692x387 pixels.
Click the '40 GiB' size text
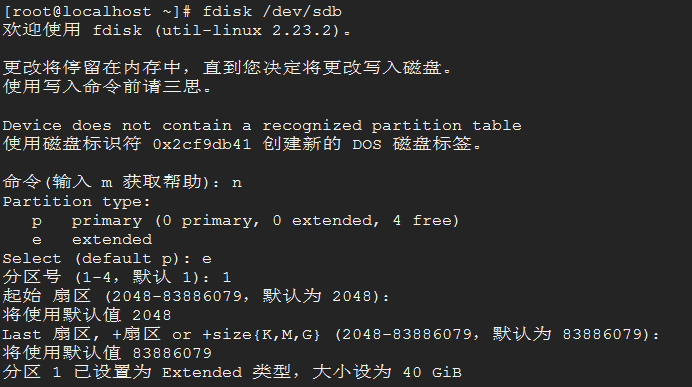click(432, 372)
